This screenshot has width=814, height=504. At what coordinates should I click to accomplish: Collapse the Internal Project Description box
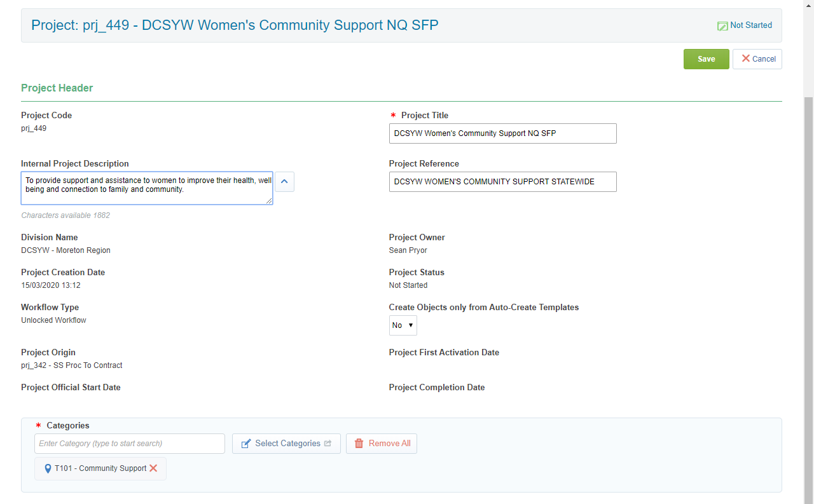[284, 182]
